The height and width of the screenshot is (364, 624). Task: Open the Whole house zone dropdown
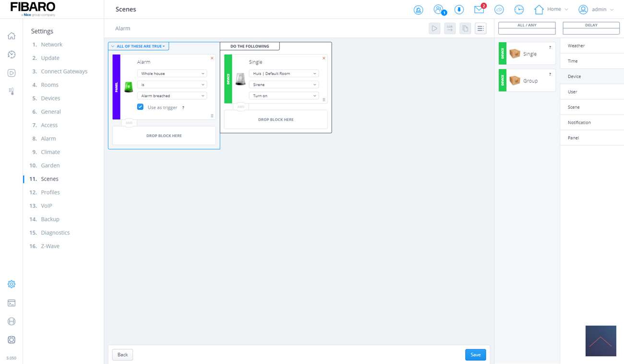pos(172,73)
